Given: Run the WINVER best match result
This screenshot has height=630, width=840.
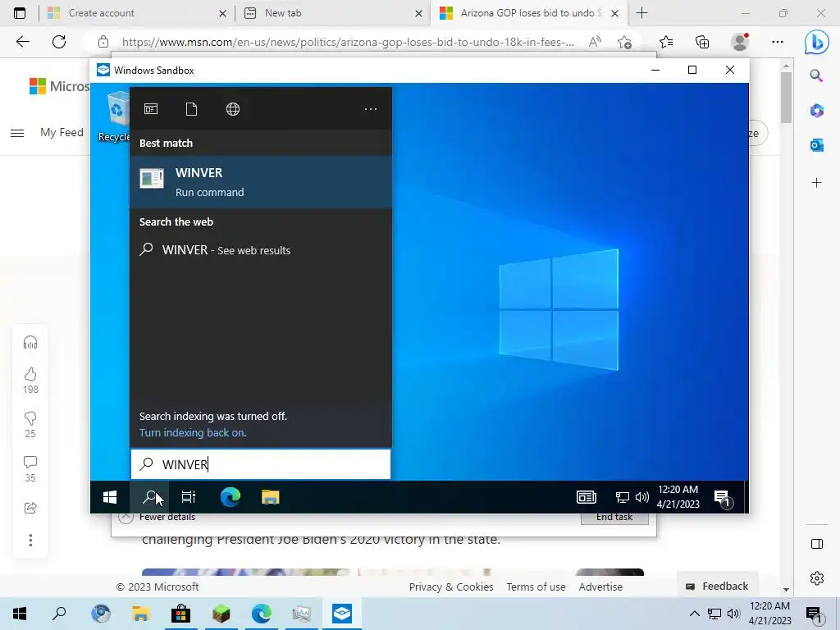Looking at the screenshot, I should pos(261,182).
